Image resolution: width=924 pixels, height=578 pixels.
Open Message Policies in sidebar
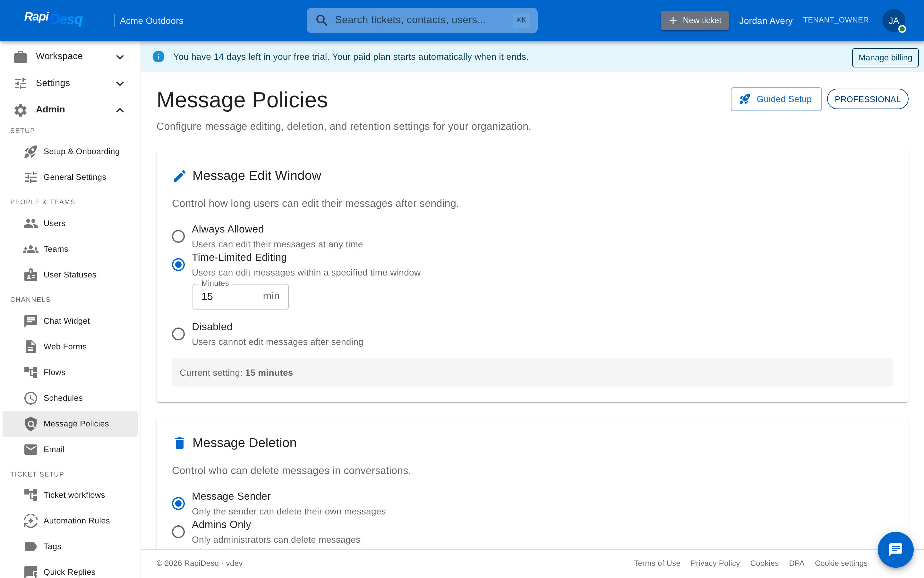[x=70, y=424]
